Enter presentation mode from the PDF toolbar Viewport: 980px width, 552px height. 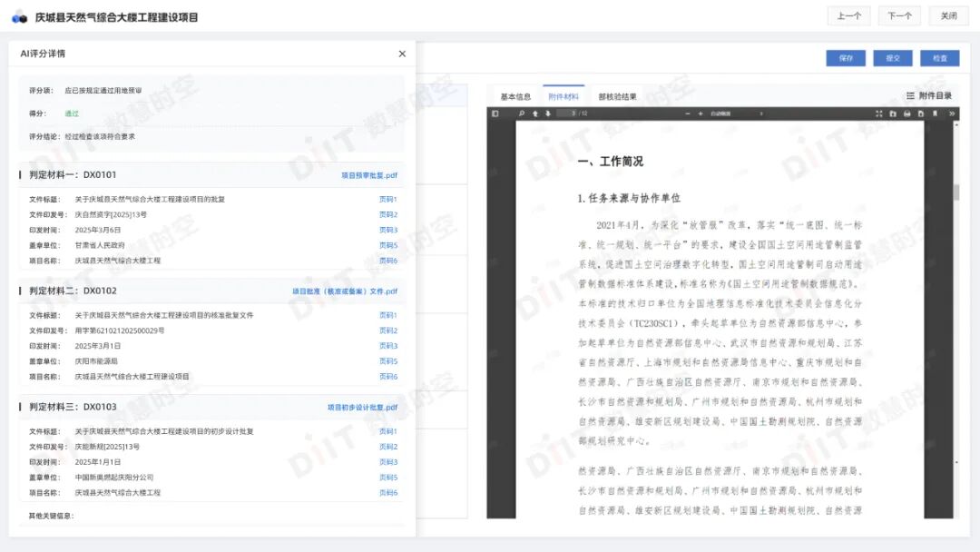coord(879,113)
